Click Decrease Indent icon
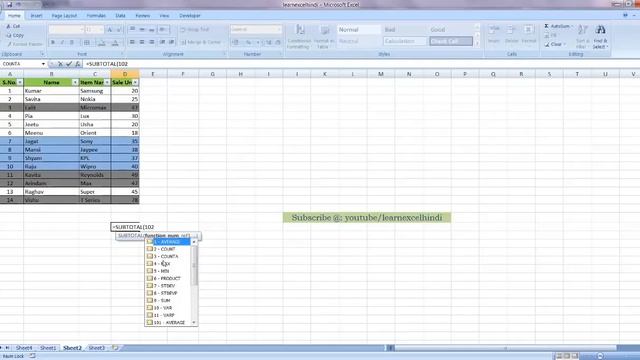This screenshot has height=360, width=640. 162,42
